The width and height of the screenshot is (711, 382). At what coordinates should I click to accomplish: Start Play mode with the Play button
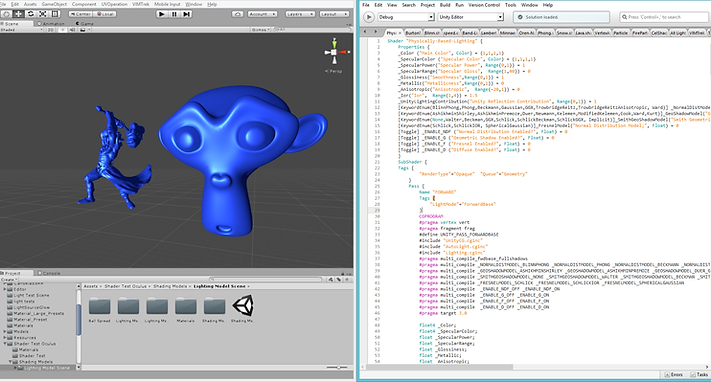click(161, 14)
